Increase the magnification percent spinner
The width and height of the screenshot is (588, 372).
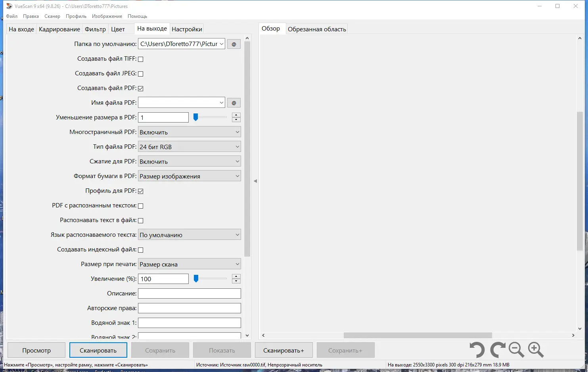pos(236,276)
